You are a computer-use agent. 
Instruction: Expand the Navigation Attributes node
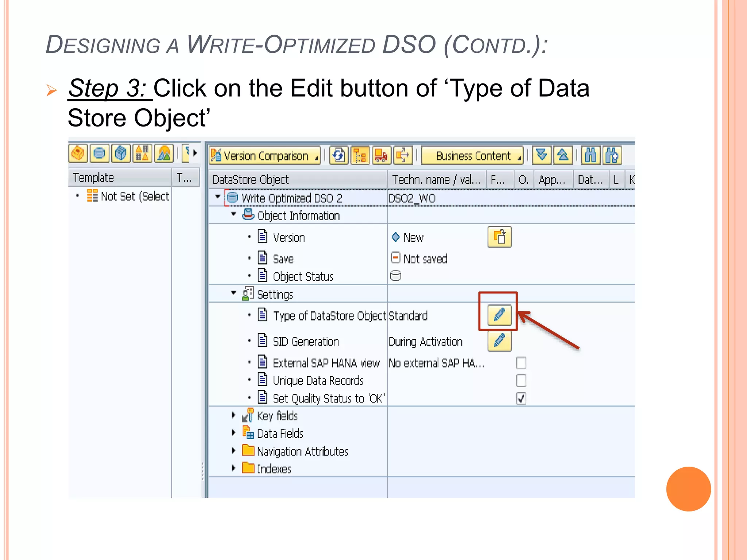pos(234,451)
